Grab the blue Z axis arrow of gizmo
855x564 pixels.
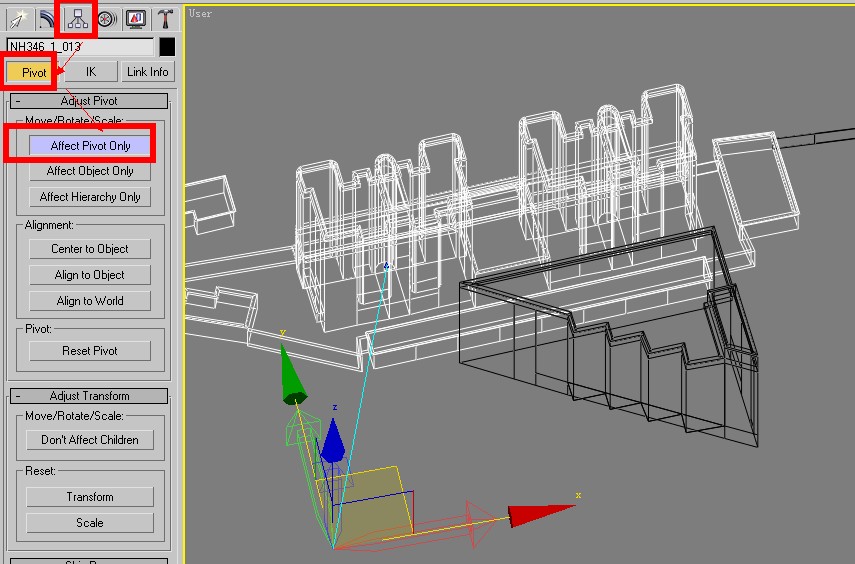333,441
